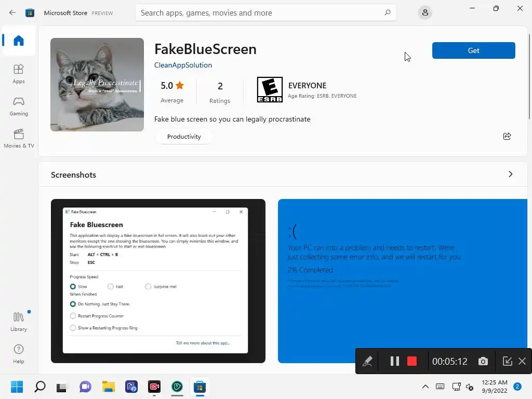Close the recording toolbar
This screenshot has height=399, width=532.
(x=522, y=361)
